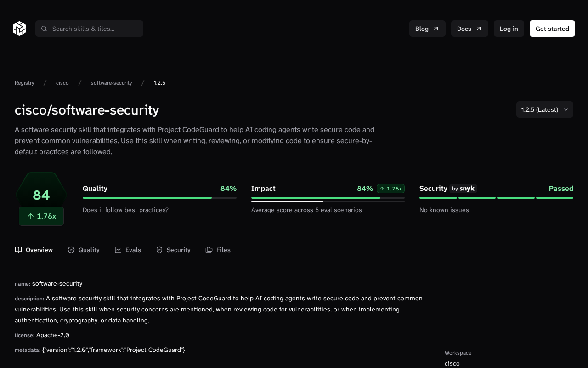
Task: Click the license: Apache-2.0 line
Action: (x=42, y=335)
